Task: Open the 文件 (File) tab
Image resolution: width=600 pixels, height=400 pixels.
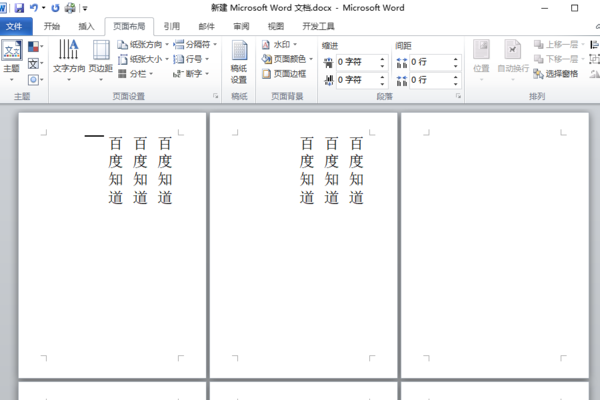Action: pos(14,26)
